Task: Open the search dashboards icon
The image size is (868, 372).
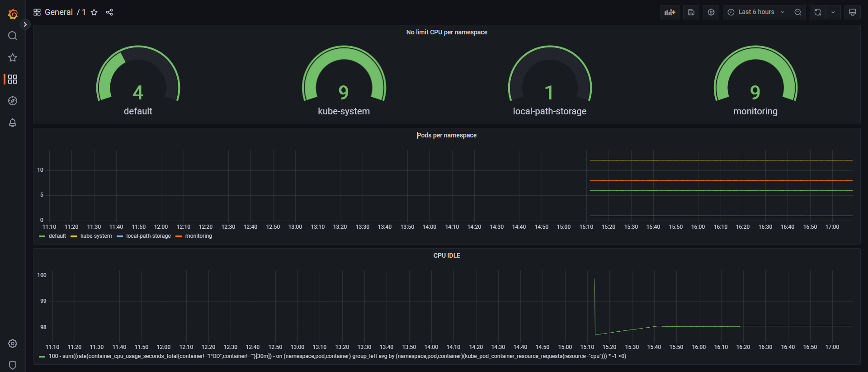Action: click(13, 36)
